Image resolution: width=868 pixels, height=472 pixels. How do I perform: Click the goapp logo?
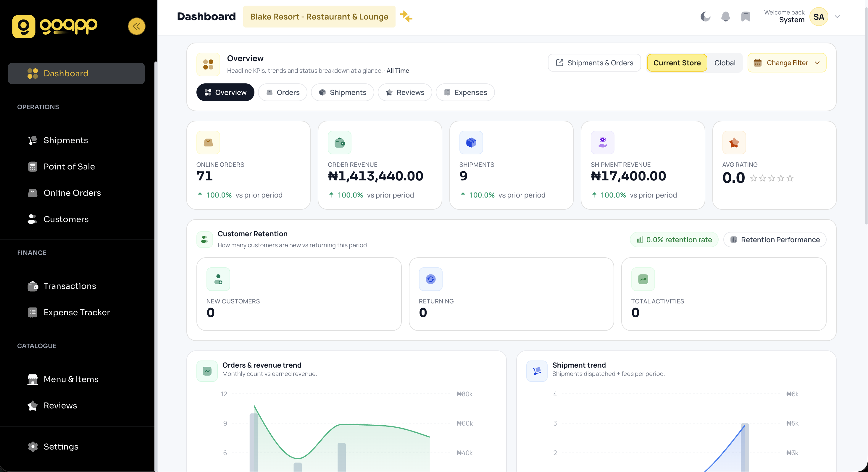click(55, 26)
